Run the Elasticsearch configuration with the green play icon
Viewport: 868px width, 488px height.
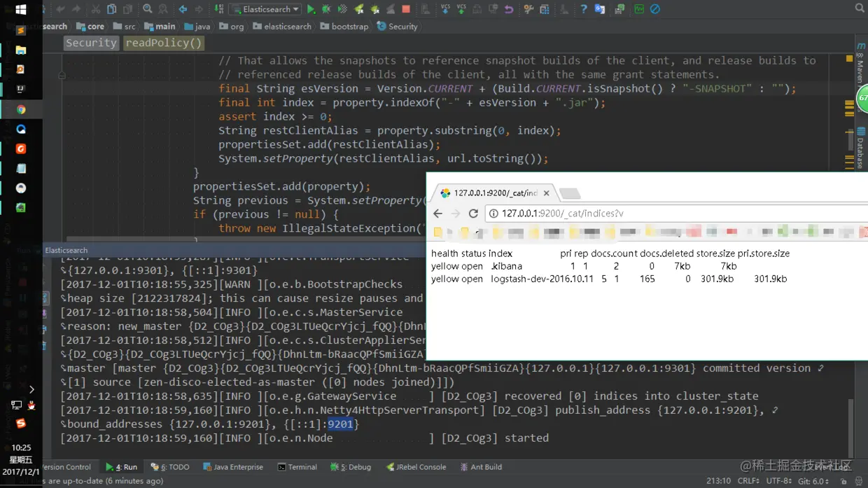[x=311, y=9]
